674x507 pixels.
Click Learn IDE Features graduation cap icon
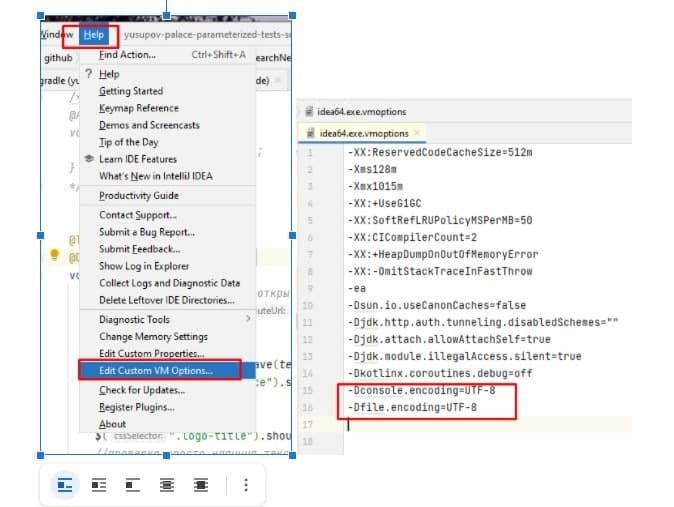(x=89, y=159)
